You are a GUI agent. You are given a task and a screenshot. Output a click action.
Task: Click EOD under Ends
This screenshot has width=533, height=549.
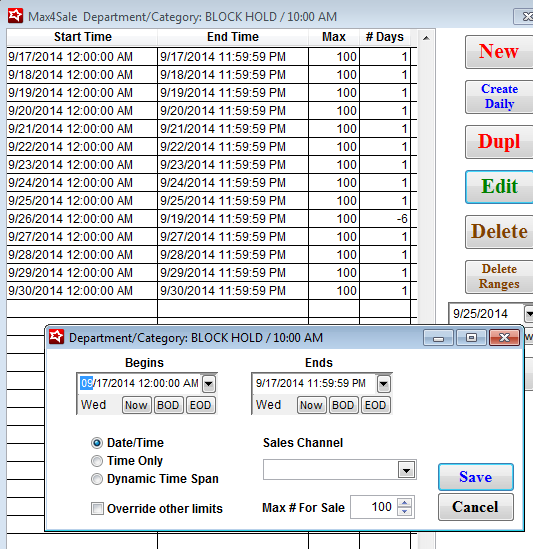375,405
